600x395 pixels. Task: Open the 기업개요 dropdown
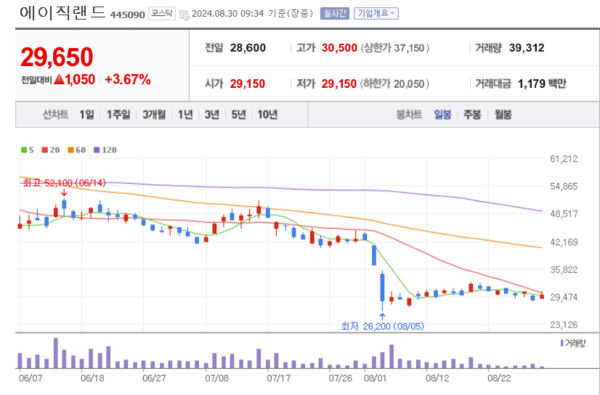click(376, 13)
